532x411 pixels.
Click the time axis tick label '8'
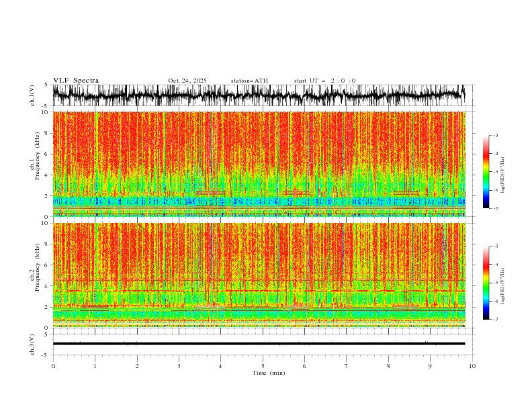coord(388,366)
